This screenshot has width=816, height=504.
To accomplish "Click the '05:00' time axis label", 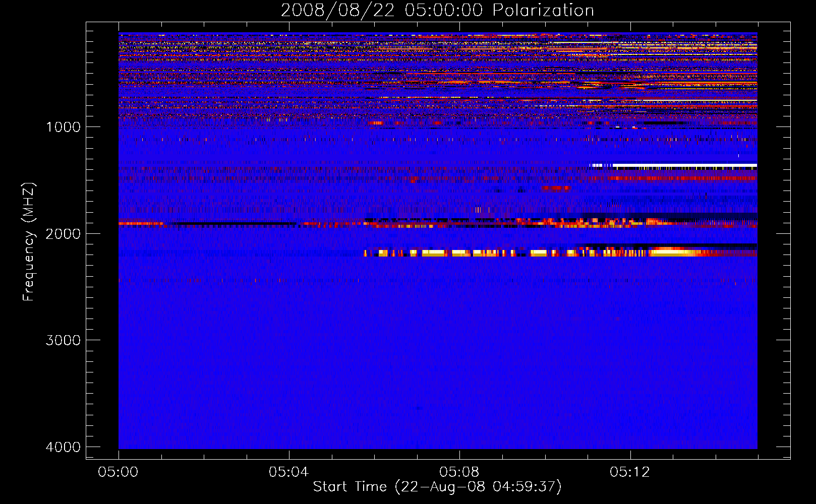I will click(119, 472).
